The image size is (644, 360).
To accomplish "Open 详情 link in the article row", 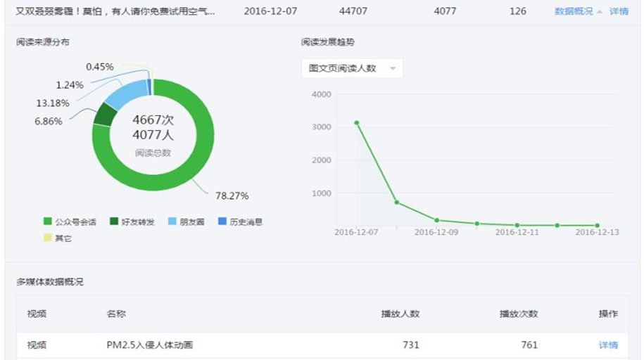I will (619, 11).
